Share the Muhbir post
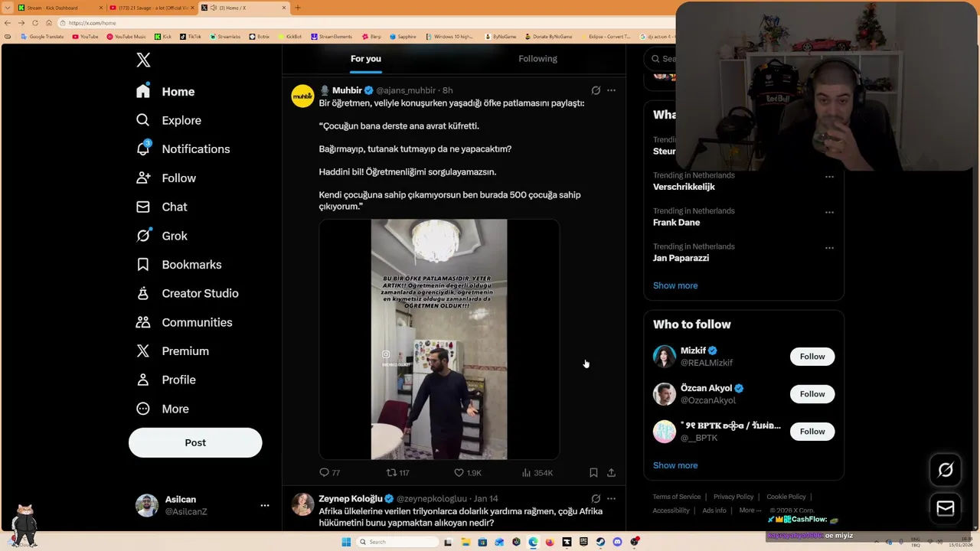 click(611, 473)
